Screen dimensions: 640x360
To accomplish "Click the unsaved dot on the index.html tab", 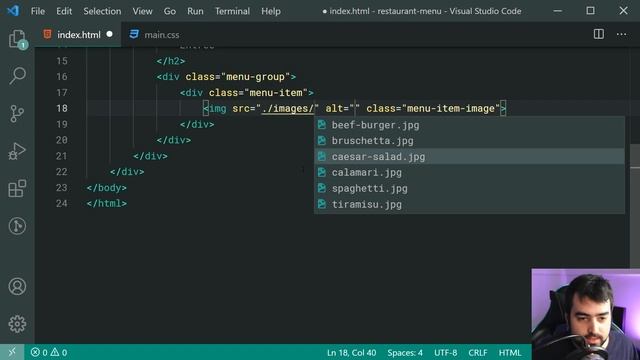I will pos(109,34).
